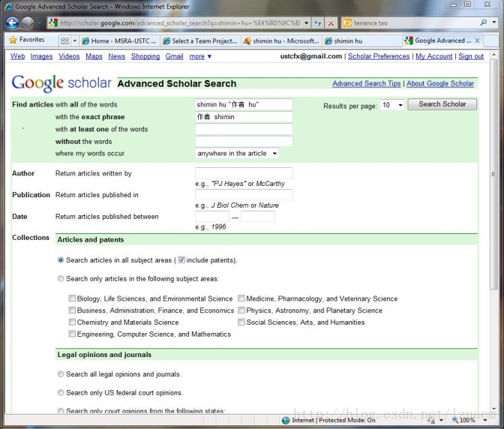Switch to the 'shimin hu - Microsoft...' tab
504x429 pixels.
click(x=281, y=40)
